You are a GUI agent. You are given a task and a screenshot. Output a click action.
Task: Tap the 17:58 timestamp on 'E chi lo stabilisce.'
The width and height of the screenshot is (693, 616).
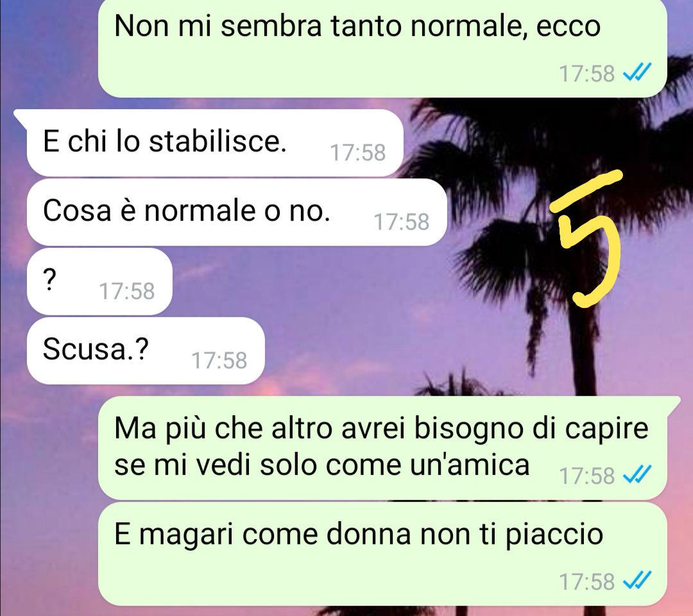click(x=358, y=153)
